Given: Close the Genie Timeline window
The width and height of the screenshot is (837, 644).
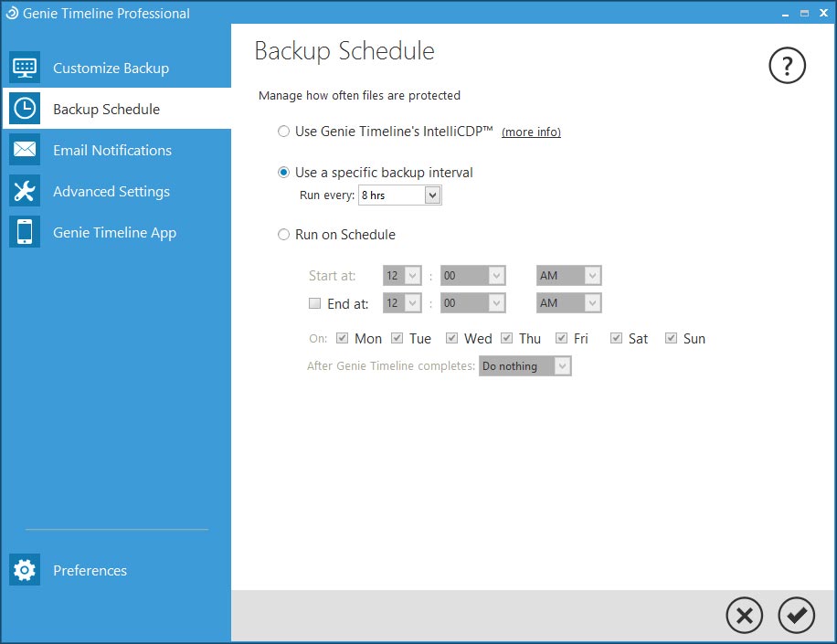Looking at the screenshot, I should click(x=823, y=13).
